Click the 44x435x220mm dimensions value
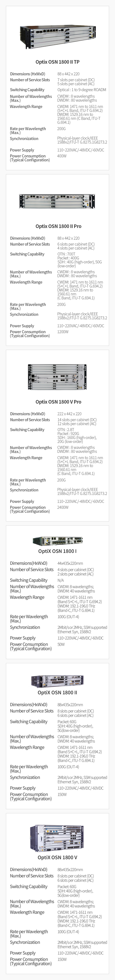The width and height of the screenshot is (115, 980). (x=70, y=563)
